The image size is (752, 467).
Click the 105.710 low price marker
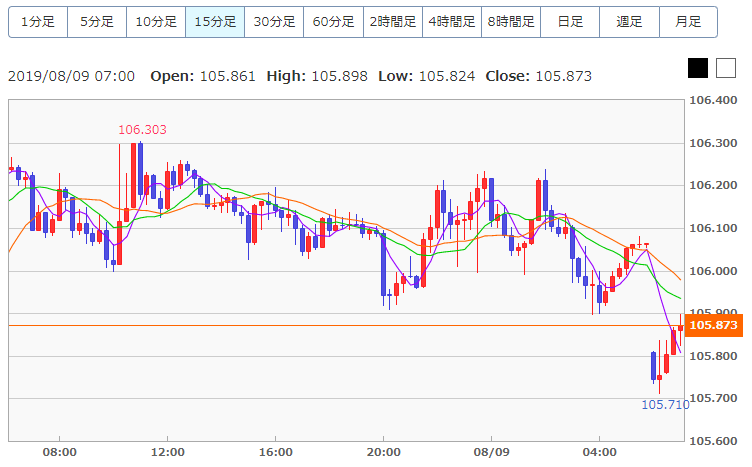pos(665,404)
